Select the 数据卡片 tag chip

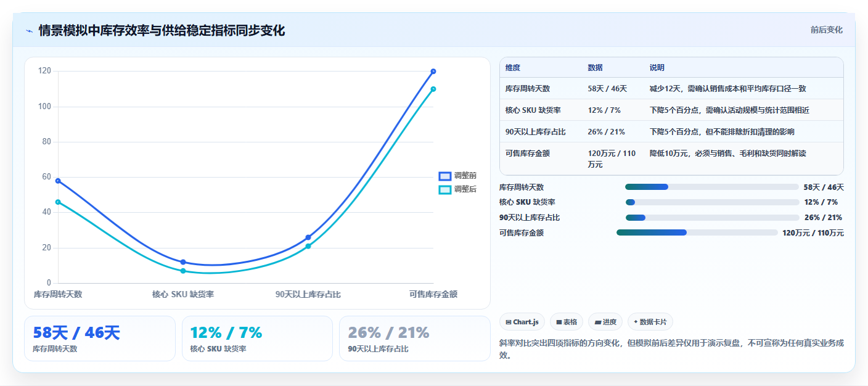point(650,322)
